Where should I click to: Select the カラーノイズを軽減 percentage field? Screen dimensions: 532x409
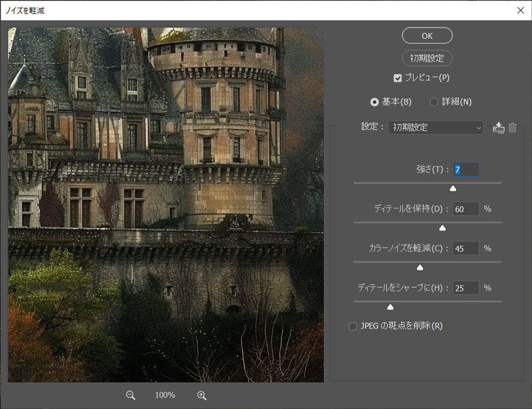[x=466, y=248]
